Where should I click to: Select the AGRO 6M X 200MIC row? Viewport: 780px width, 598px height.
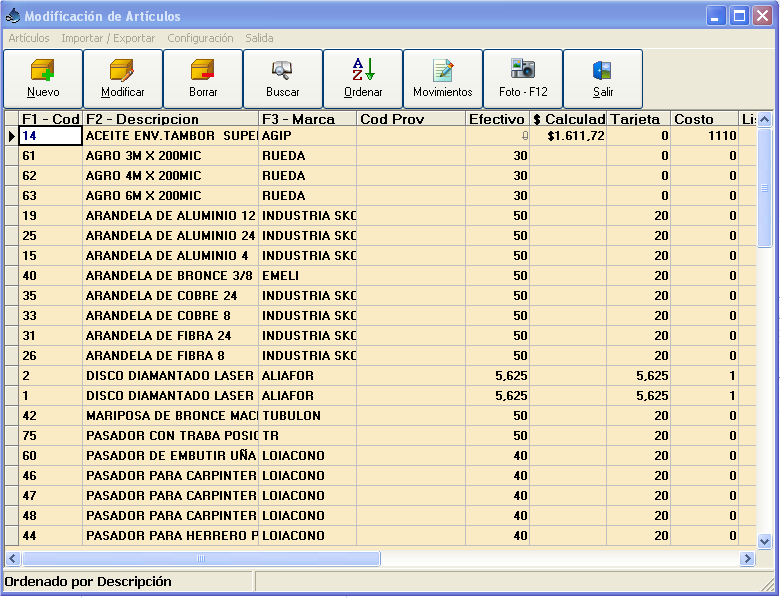click(381, 196)
